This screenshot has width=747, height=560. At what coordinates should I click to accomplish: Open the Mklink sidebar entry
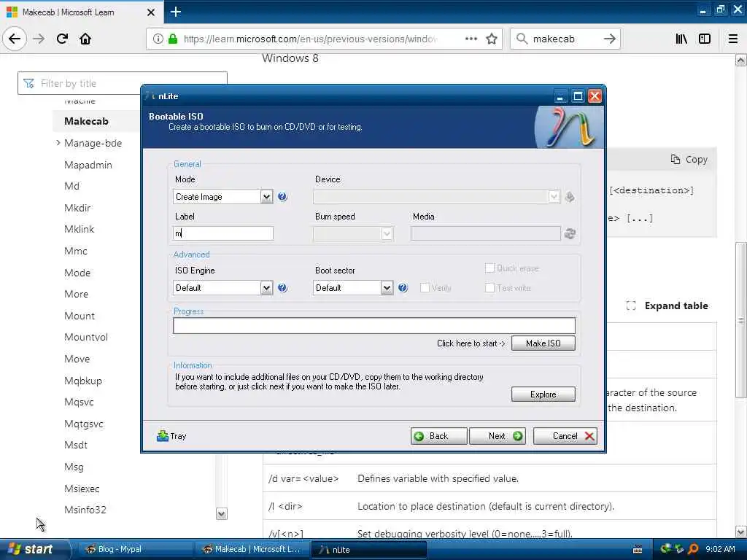pyautogui.click(x=79, y=229)
